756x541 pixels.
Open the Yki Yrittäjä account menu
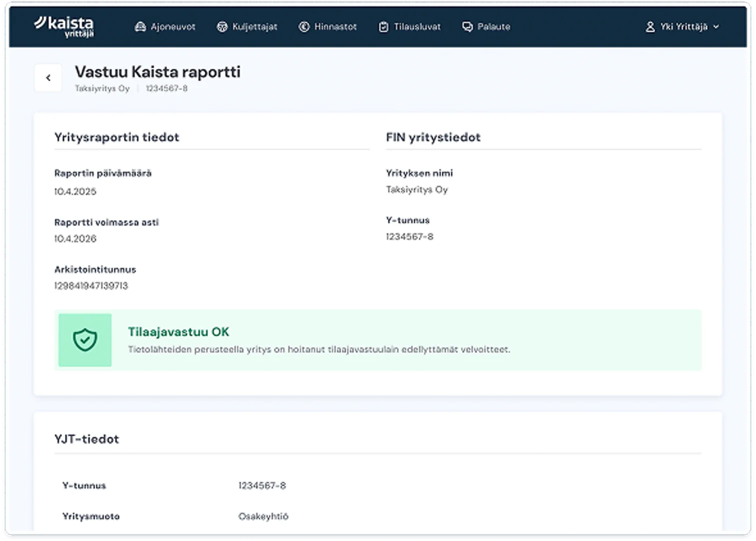682,27
